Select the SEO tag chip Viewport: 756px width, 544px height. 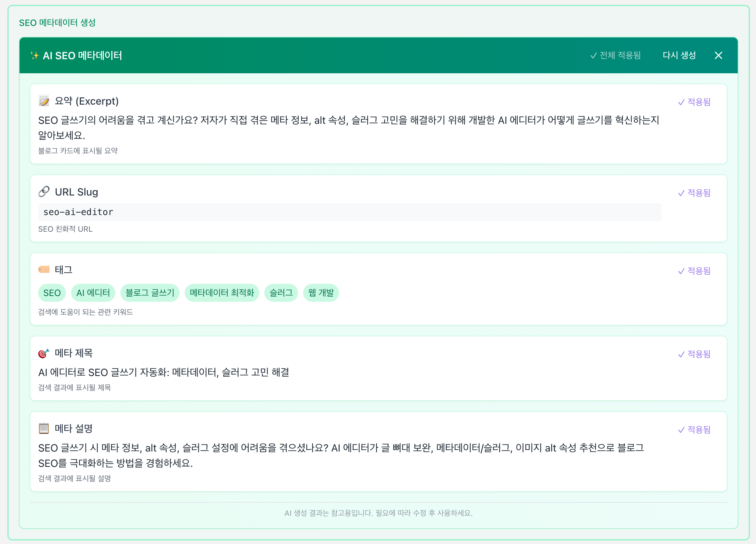tap(52, 293)
